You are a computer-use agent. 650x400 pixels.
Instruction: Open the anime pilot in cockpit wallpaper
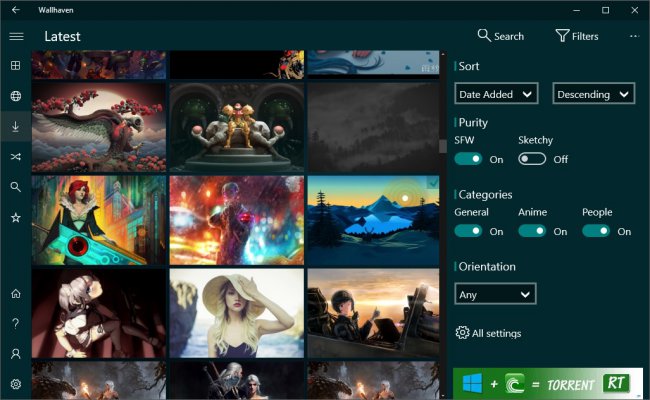[x=374, y=313]
